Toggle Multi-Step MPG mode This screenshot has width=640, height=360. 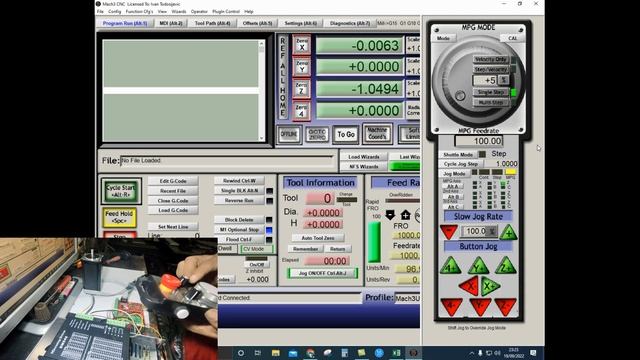(490, 102)
